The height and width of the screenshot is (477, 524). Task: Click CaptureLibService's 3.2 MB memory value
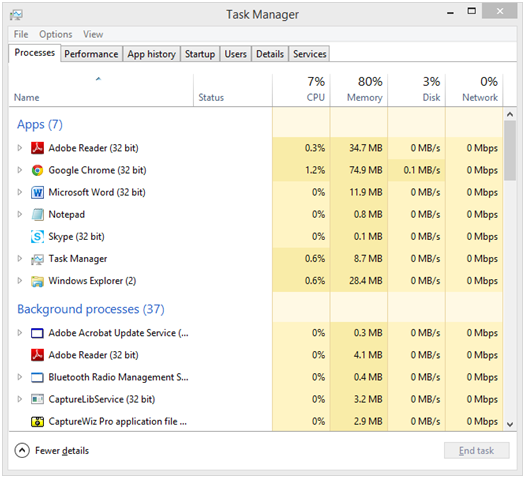(x=368, y=399)
